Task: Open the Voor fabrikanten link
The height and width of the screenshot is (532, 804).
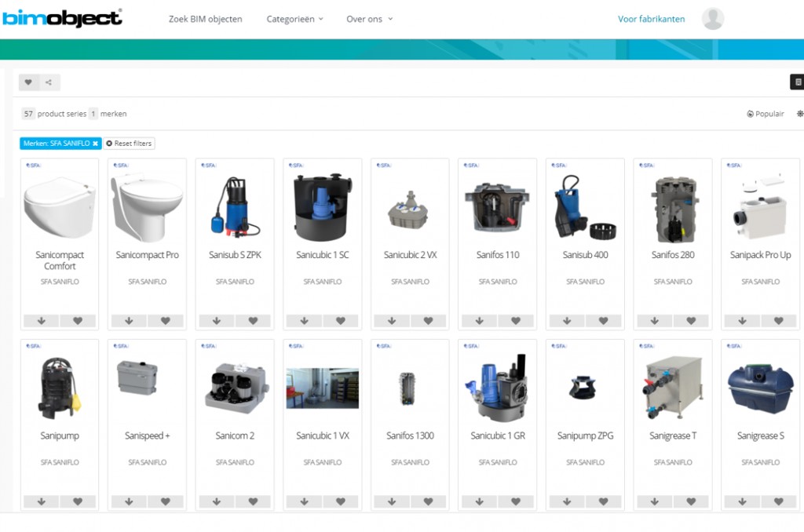Action: point(651,19)
